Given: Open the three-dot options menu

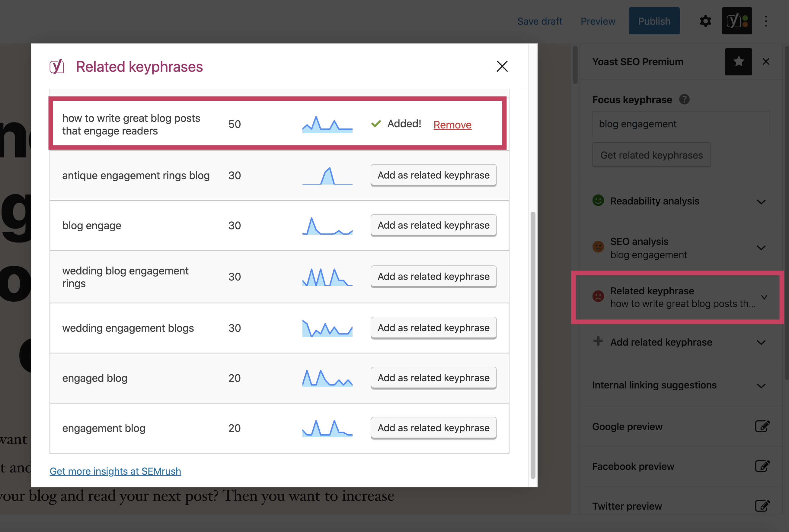Looking at the screenshot, I should pyautogui.click(x=766, y=21).
